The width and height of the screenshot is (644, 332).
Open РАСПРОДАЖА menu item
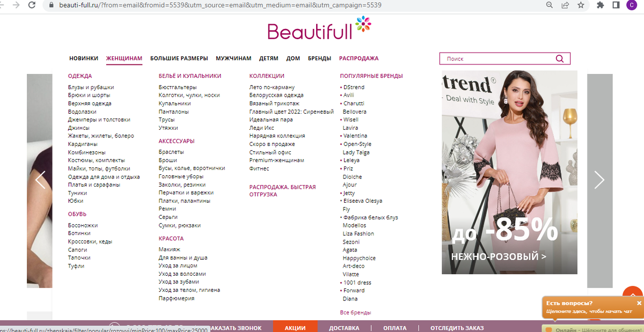tap(358, 58)
